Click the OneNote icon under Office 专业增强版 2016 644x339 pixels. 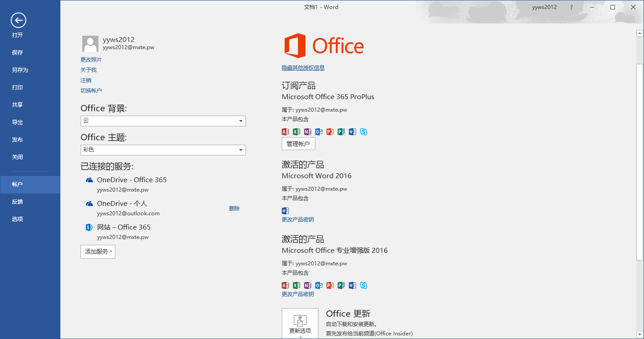[x=308, y=285]
